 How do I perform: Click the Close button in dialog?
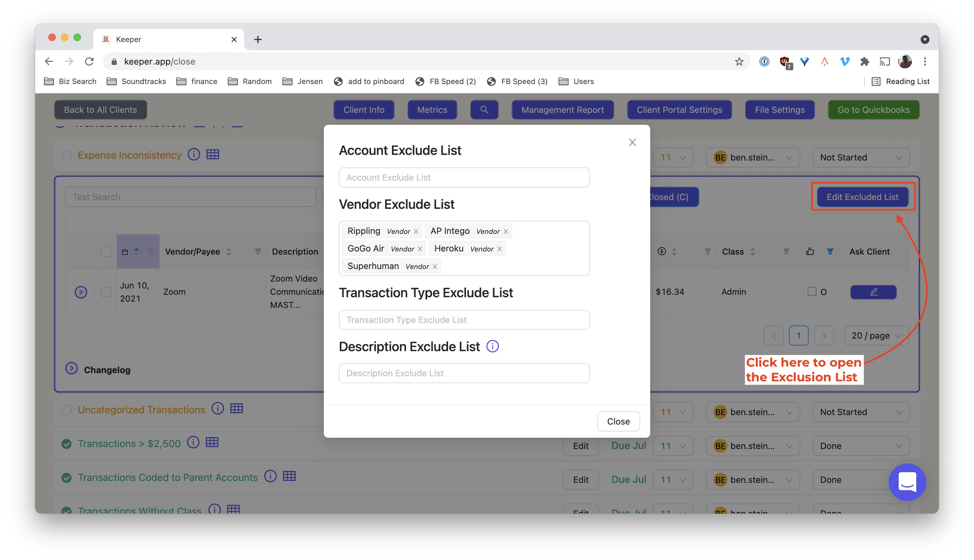click(618, 421)
